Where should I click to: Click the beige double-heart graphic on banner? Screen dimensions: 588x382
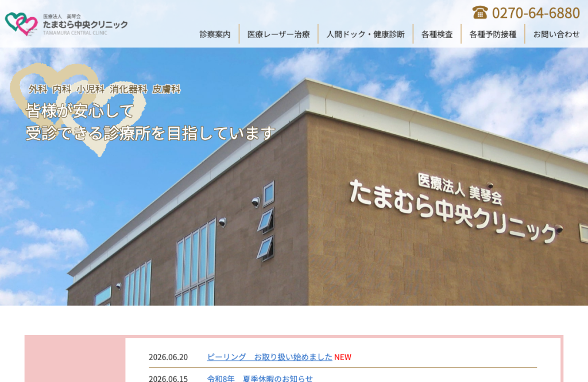(x=78, y=108)
